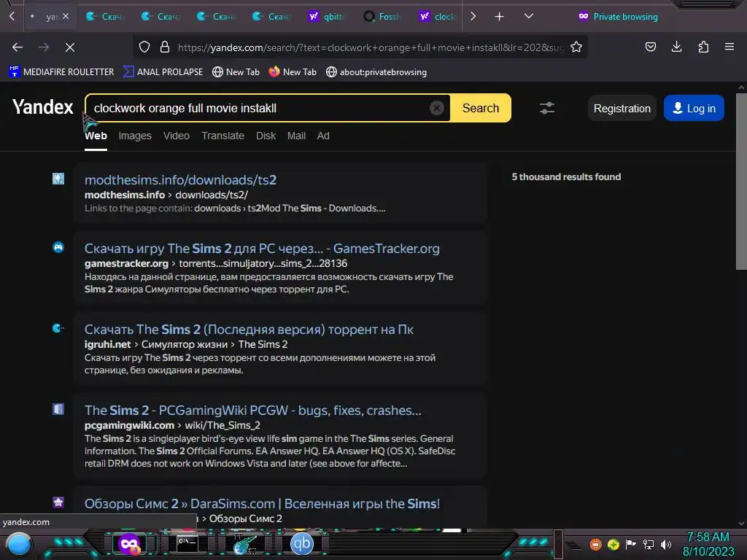Open the GamesTracker.org Sims 2 result
This screenshot has width=747, height=560.
click(262, 249)
